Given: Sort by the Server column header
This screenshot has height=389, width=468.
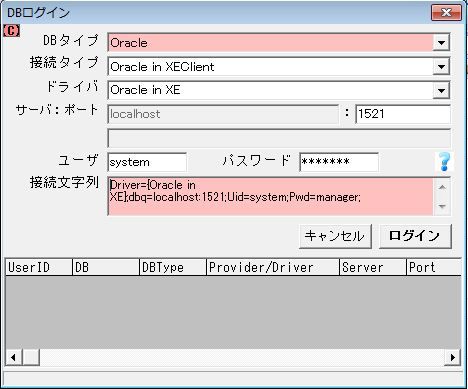Looking at the screenshot, I should point(373,267).
